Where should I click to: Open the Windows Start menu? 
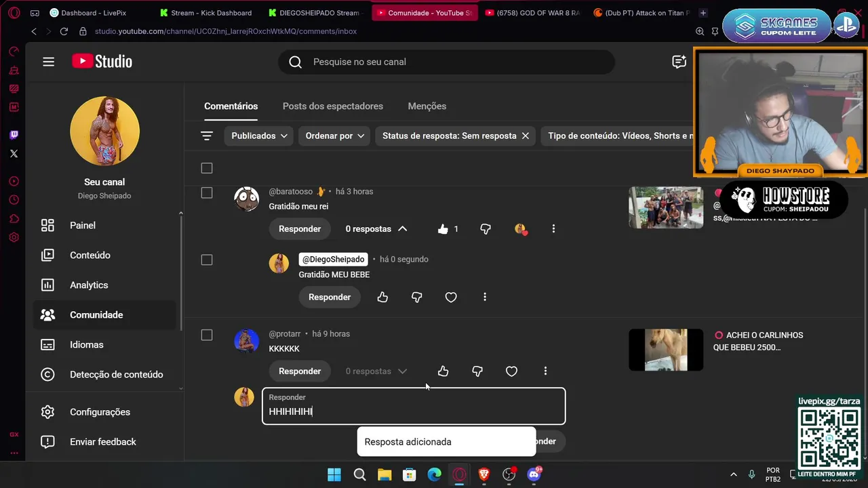point(334,474)
